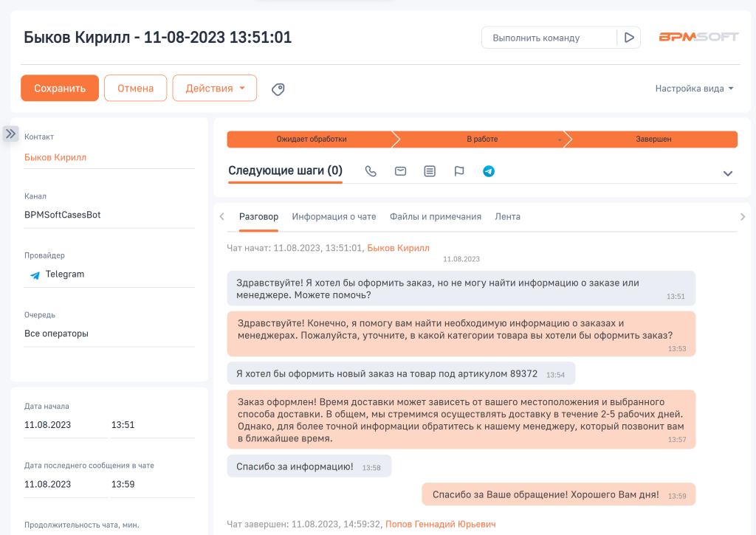Switch to the Разговор tab
This screenshot has height=535, width=756.
click(258, 217)
